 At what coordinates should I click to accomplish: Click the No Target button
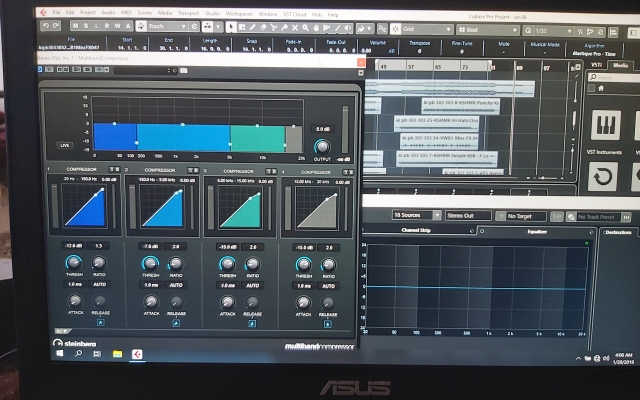click(x=521, y=216)
